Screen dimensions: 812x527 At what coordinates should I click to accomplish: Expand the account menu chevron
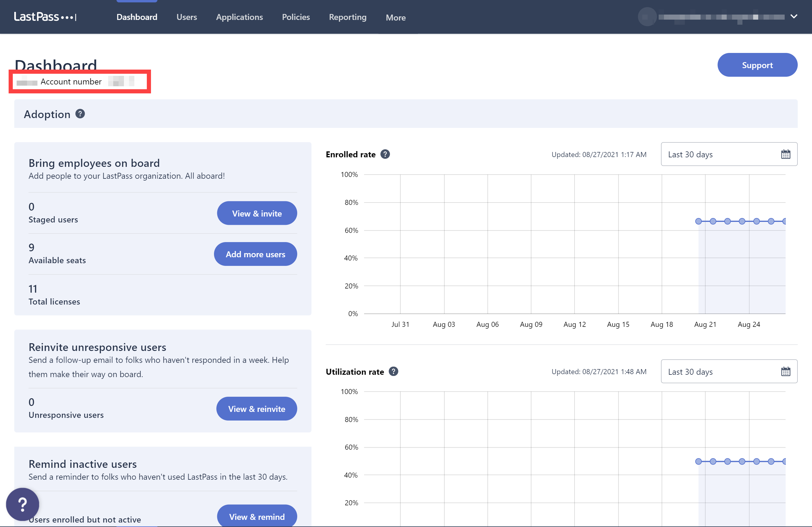point(794,16)
